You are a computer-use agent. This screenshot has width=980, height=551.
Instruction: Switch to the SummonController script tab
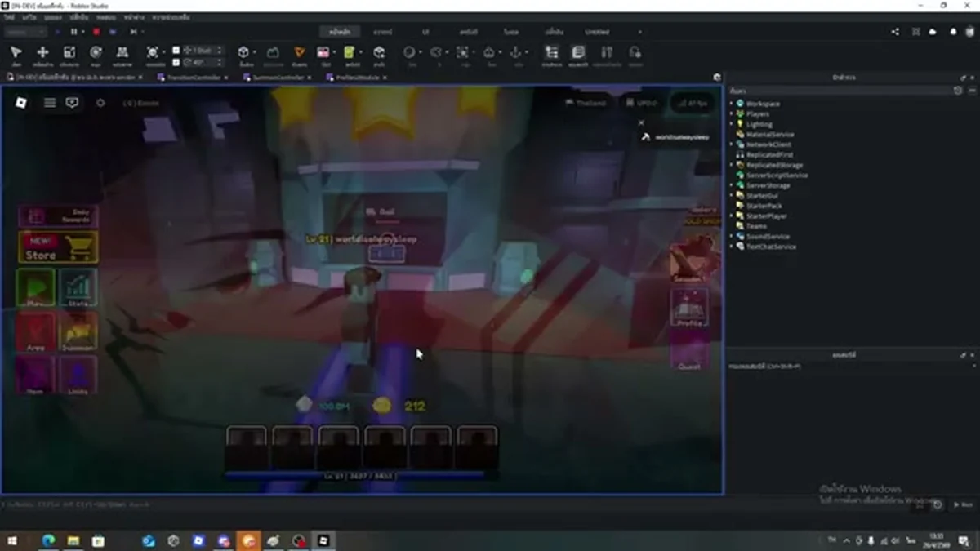tap(278, 78)
